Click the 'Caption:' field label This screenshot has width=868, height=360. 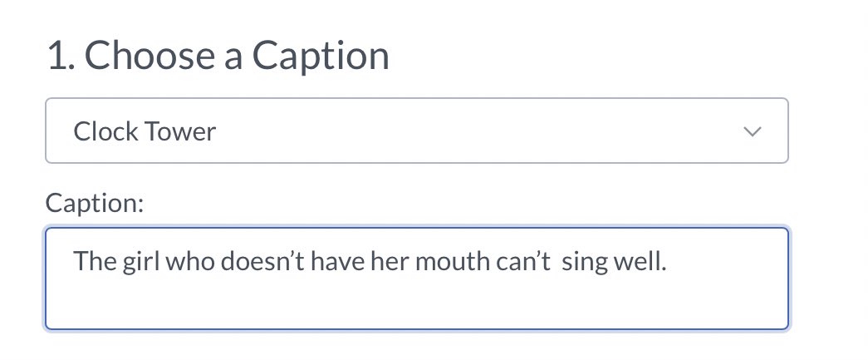click(x=95, y=203)
